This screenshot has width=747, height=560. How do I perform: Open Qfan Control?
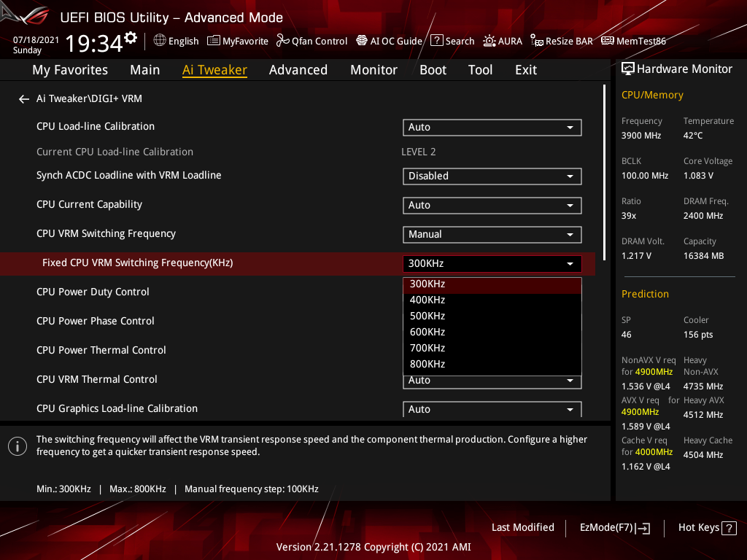(x=311, y=41)
